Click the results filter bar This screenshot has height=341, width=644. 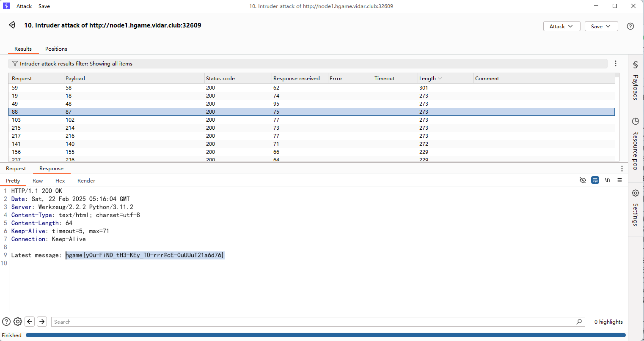click(x=308, y=64)
